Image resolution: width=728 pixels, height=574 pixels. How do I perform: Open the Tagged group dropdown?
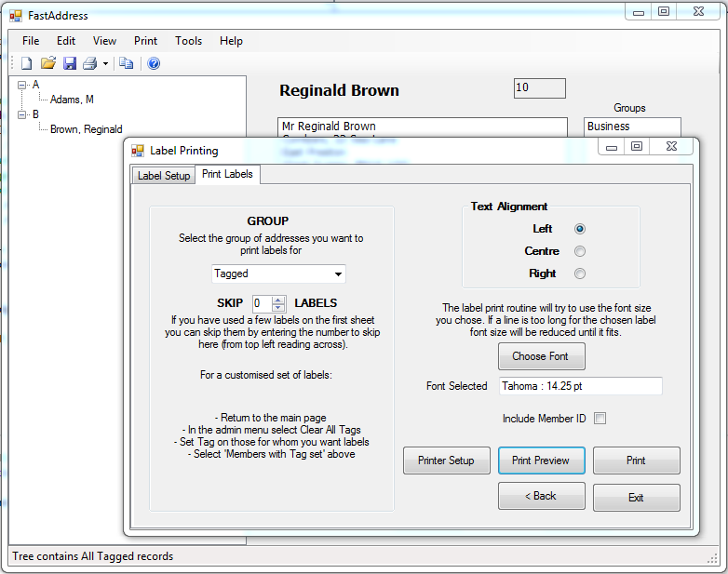click(x=338, y=274)
